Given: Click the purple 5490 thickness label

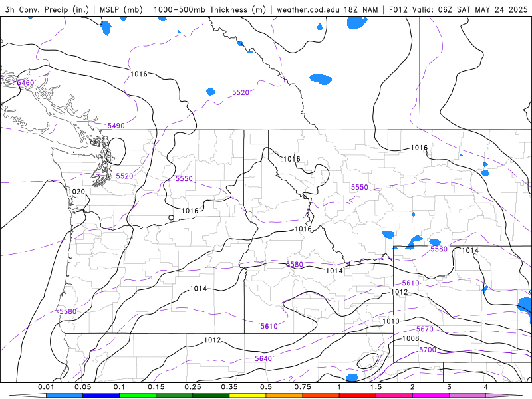Looking at the screenshot, I should (x=116, y=126).
